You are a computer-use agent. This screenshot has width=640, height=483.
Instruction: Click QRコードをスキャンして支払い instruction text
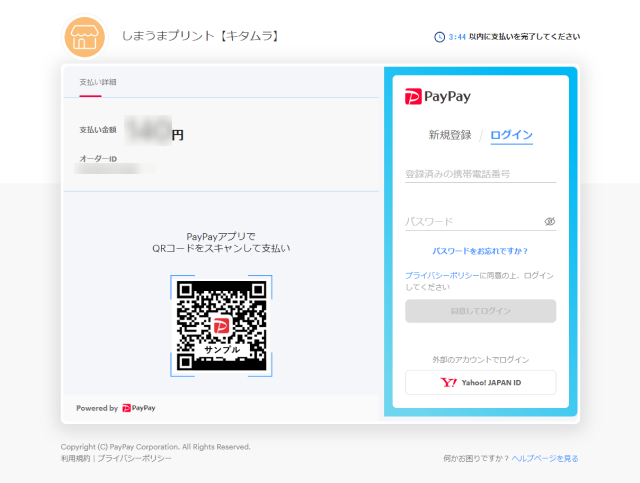tap(221, 248)
